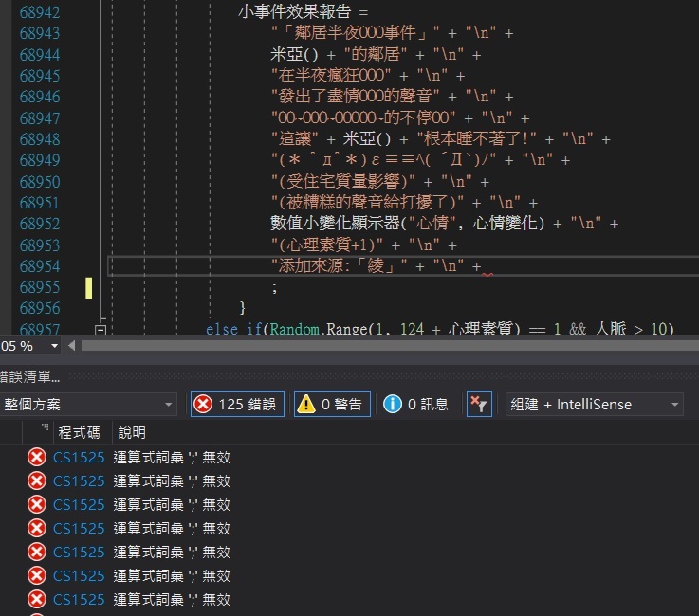Image resolution: width=699 pixels, height=616 pixels.
Task: Sort errors by the 說明 column header
Action: (x=132, y=433)
